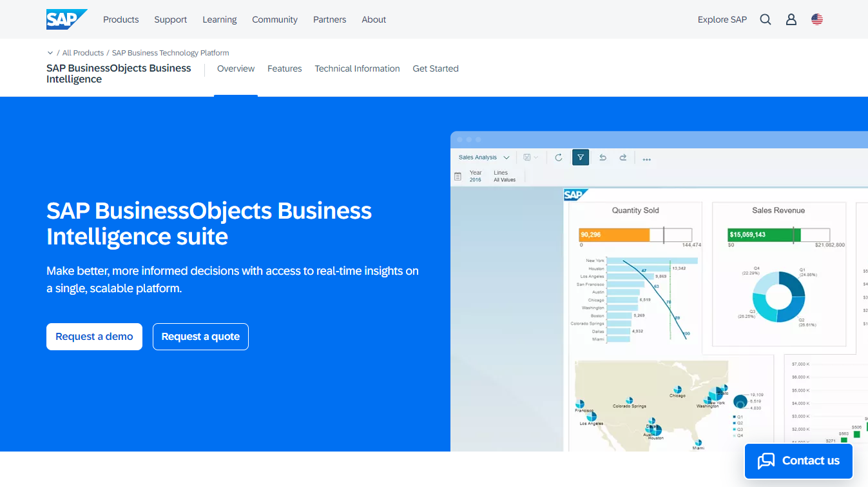Click the save icon in the dashboard toolbar
The image size is (868, 487).
528,157
